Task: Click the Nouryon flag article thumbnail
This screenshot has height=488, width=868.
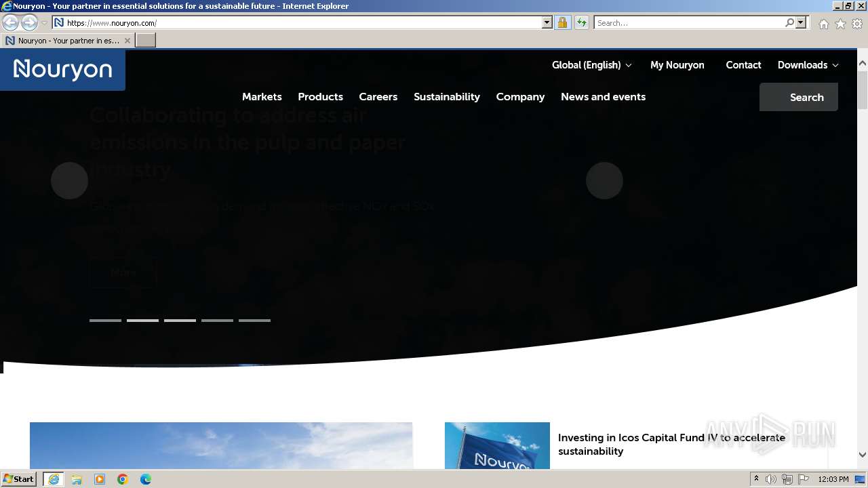Action: click(497, 446)
